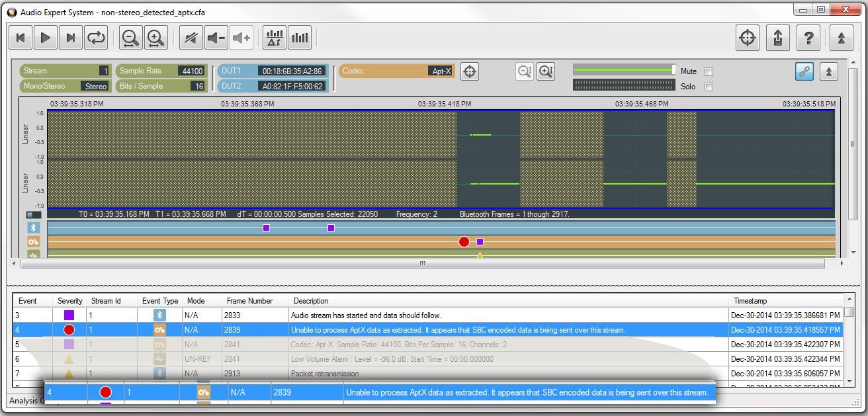Select event 3 Audio stream has started row

pos(429,315)
